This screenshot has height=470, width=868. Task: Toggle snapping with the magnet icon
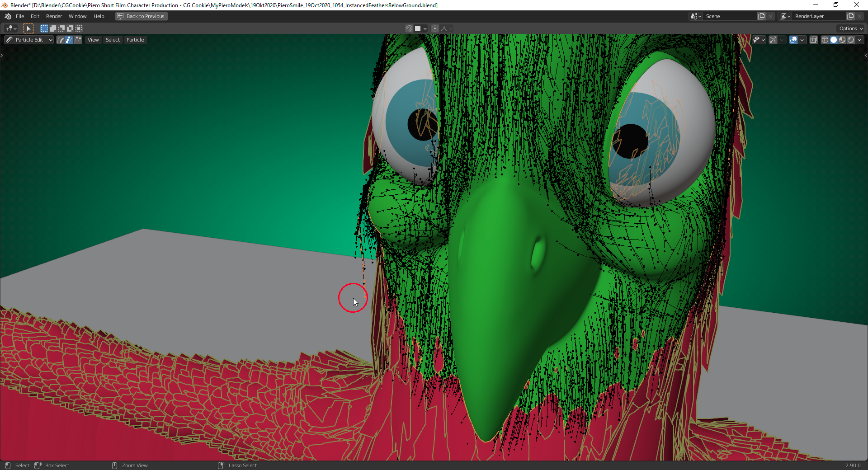[x=410, y=28]
